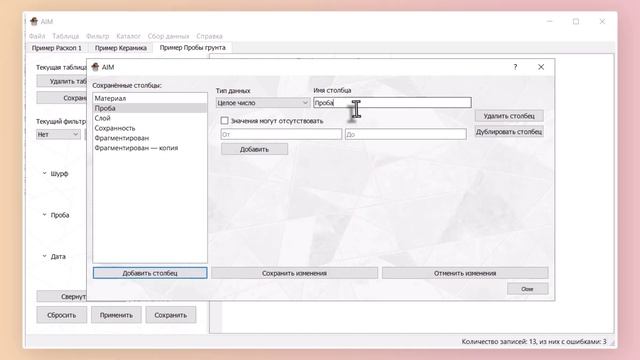Collapse the Проба filter section
This screenshot has height=360, width=640.
click(x=44, y=215)
